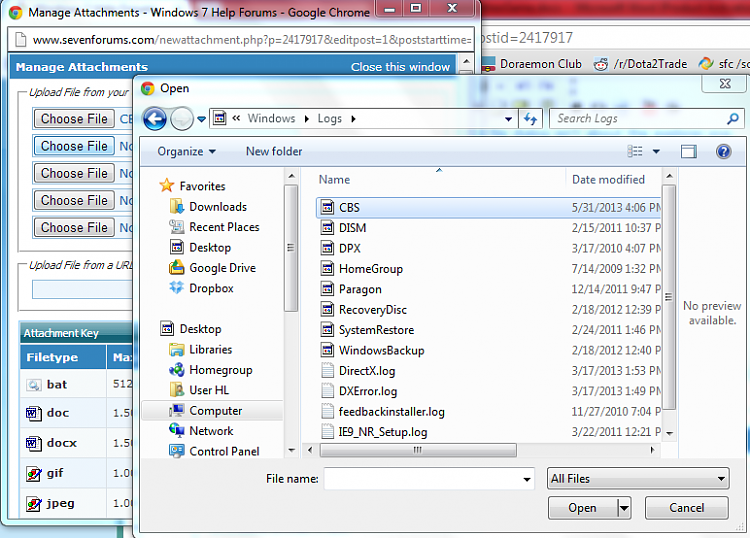
Task: Click the Change your view icon
Action: click(x=635, y=152)
